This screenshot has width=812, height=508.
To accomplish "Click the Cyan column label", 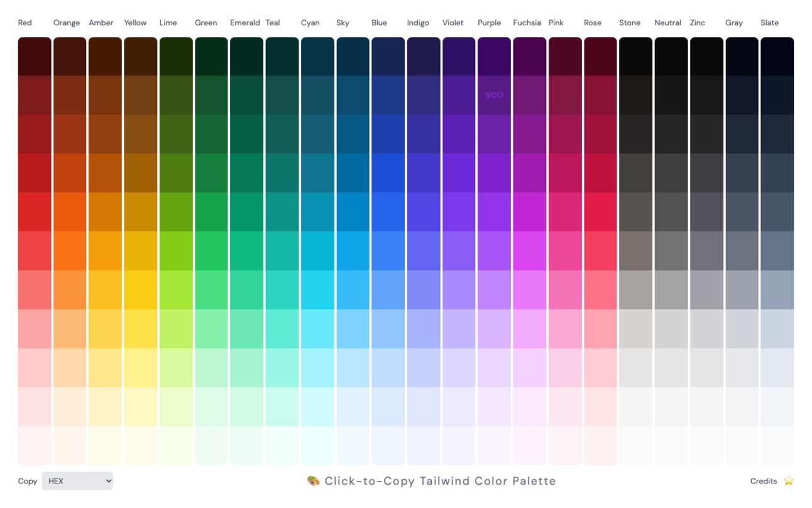I will click(x=310, y=23).
